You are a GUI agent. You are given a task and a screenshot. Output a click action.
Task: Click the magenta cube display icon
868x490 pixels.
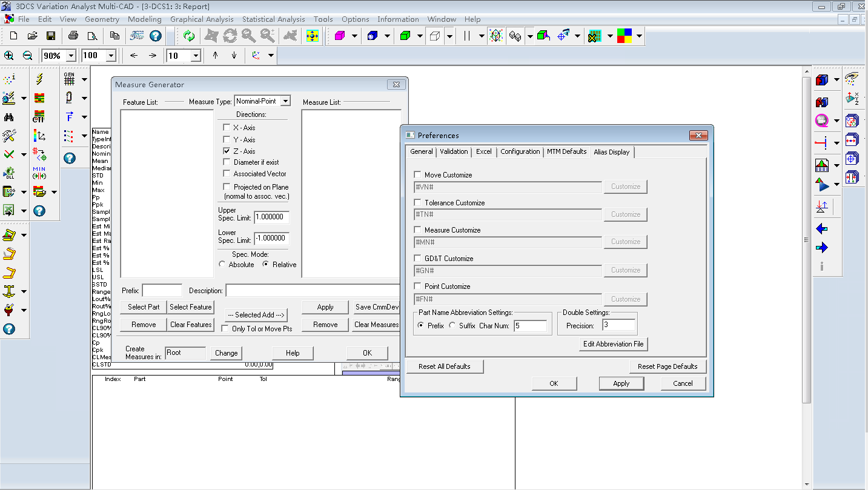(x=339, y=36)
